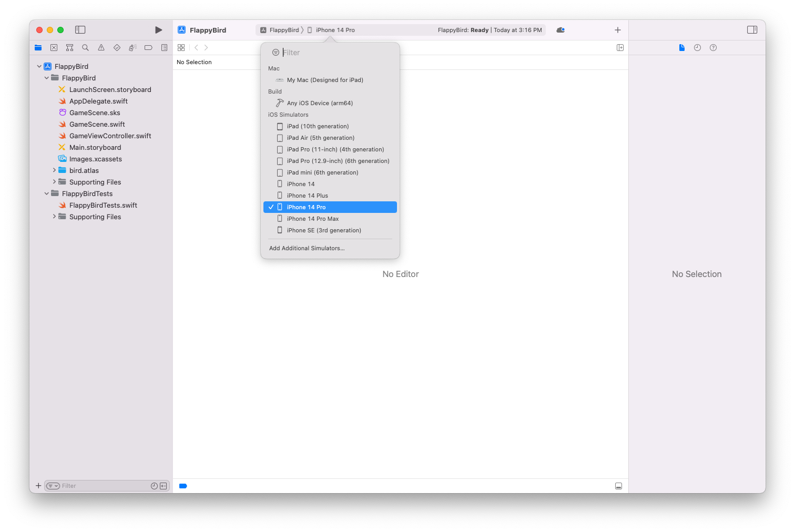Open GameScene.swift file

coord(91,124)
